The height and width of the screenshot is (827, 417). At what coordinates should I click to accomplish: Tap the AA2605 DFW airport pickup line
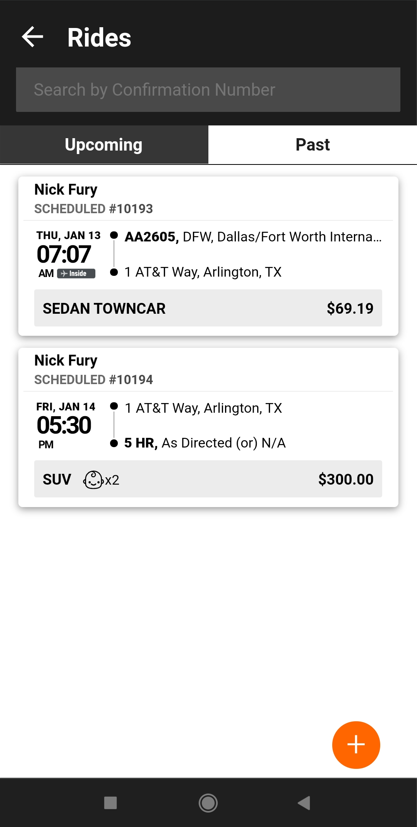pyautogui.click(x=253, y=236)
